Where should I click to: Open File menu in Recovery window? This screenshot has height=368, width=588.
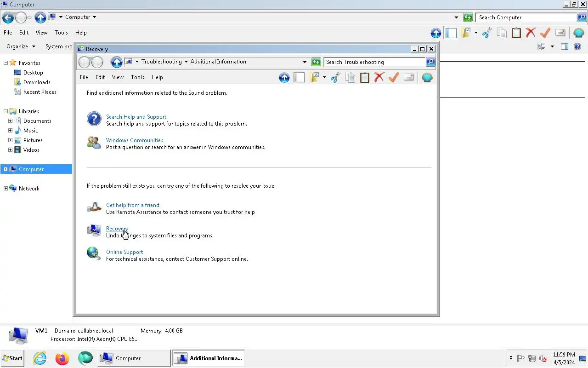tap(84, 77)
